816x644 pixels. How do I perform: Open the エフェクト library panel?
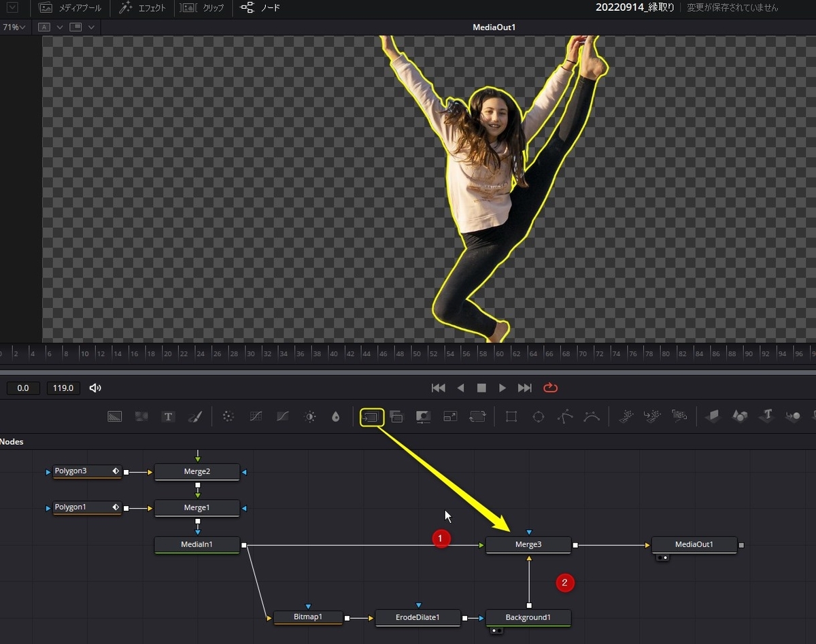[x=142, y=8]
